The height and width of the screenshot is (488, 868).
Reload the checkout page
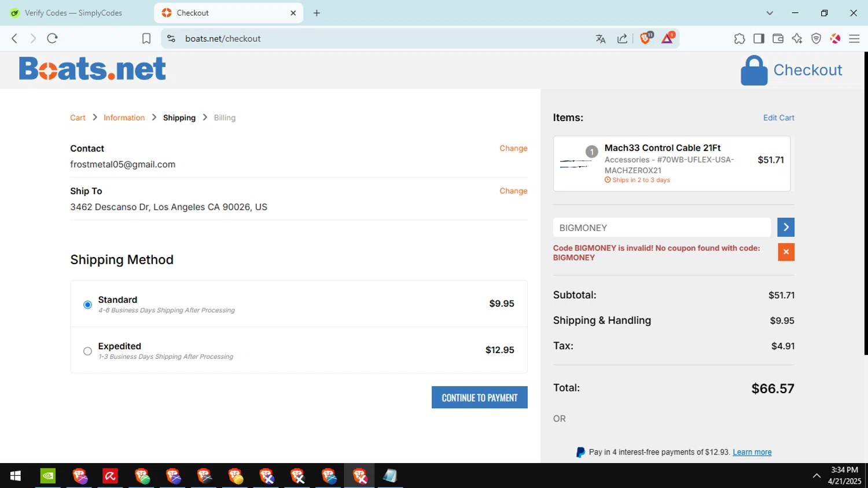coord(53,38)
